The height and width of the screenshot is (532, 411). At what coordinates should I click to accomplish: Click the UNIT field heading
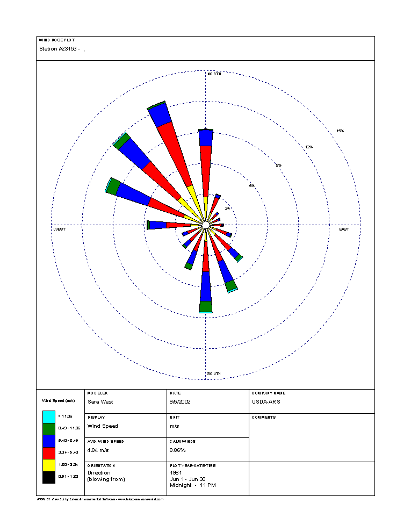175,418
